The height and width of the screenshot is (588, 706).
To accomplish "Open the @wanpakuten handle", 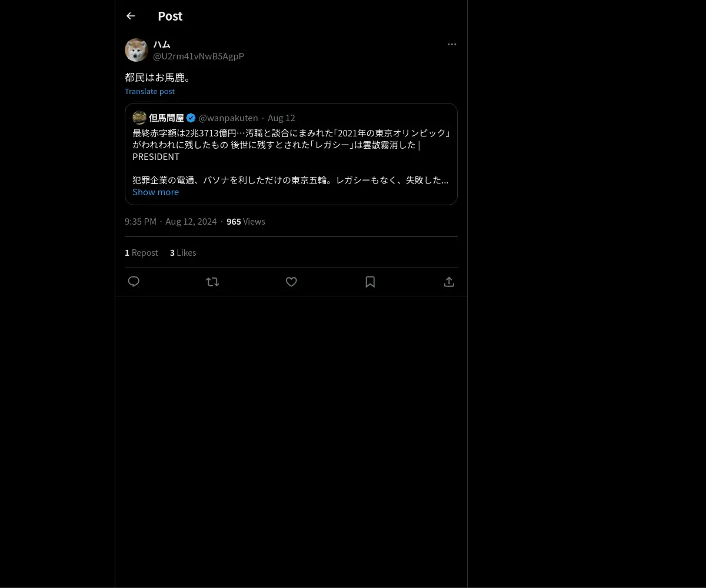I will click(228, 118).
